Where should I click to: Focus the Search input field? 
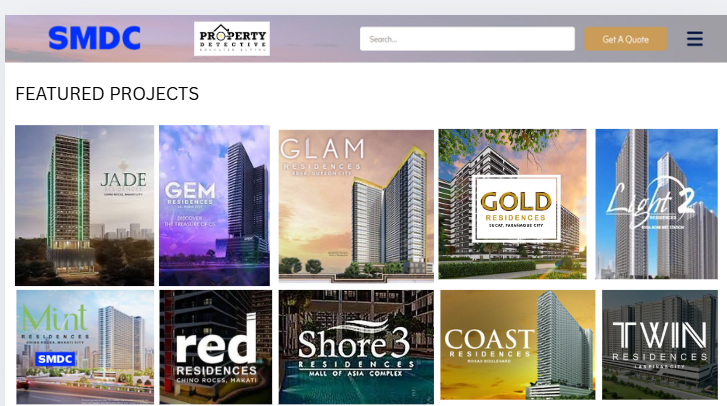pyautogui.click(x=467, y=39)
